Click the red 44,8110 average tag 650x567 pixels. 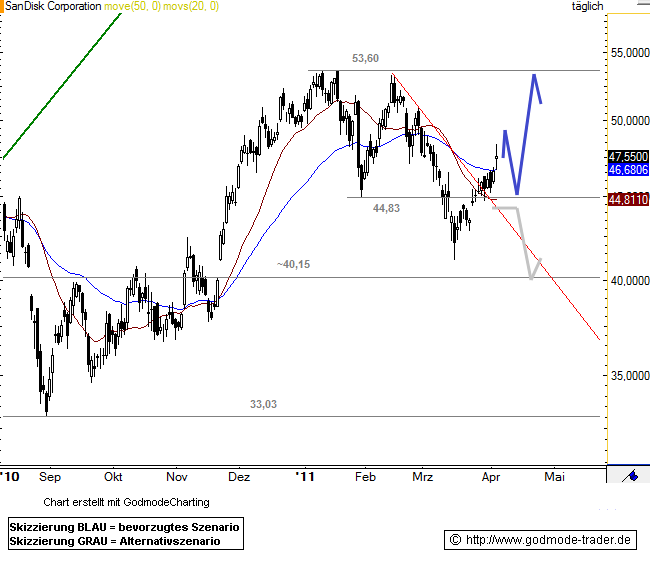(628, 200)
